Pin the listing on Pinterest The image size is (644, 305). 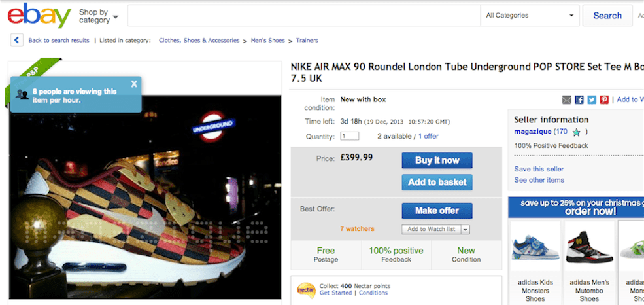pos(604,99)
